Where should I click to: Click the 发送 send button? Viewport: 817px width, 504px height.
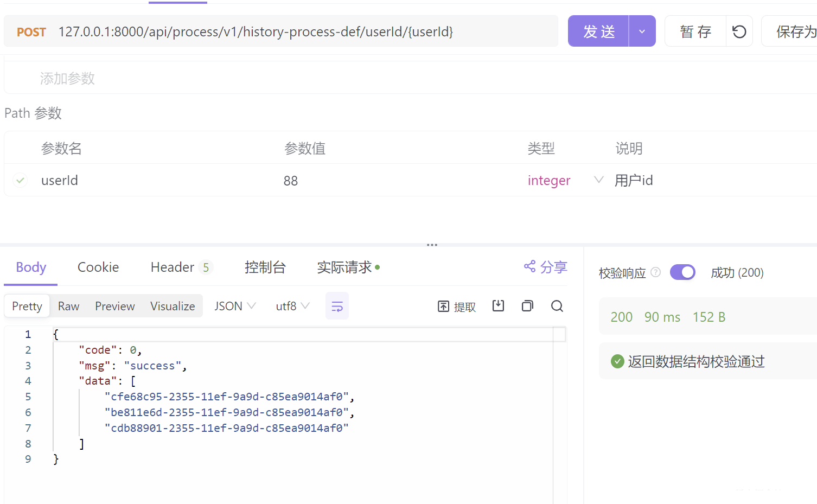point(598,31)
